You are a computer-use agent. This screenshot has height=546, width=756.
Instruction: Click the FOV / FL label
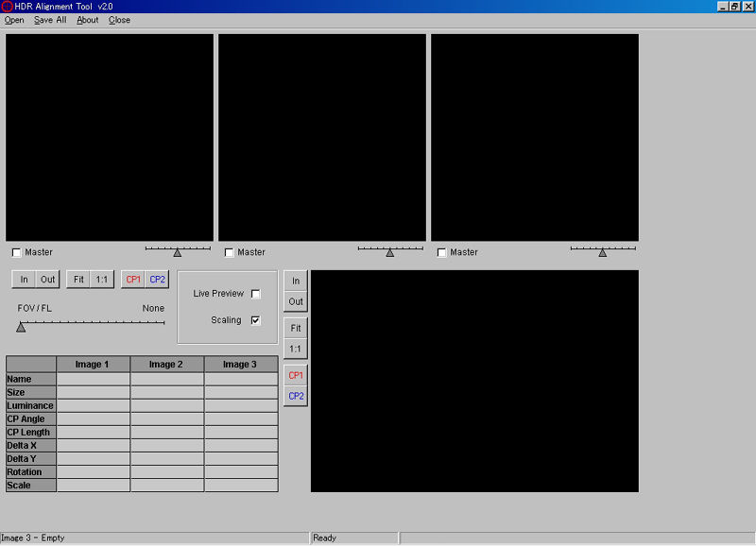coord(34,308)
